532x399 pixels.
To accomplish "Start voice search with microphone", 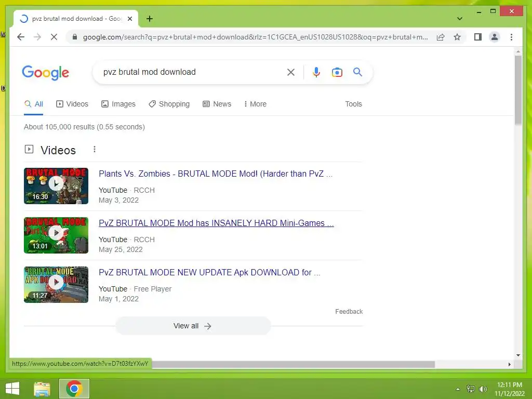I will click(316, 72).
